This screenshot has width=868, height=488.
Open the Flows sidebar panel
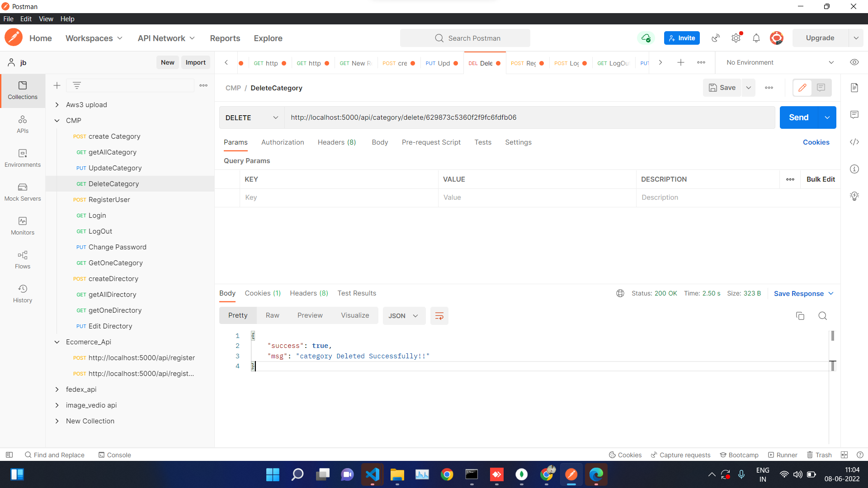(x=23, y=260)
